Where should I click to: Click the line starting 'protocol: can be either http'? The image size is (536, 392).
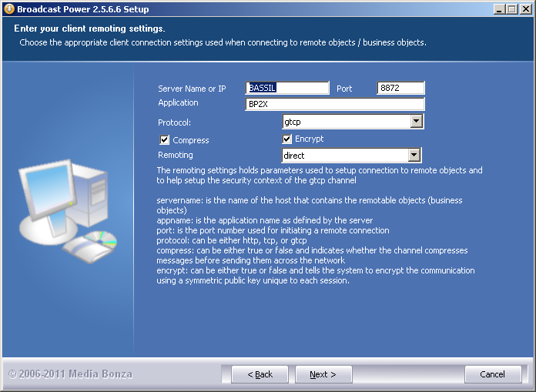point(232,240)
